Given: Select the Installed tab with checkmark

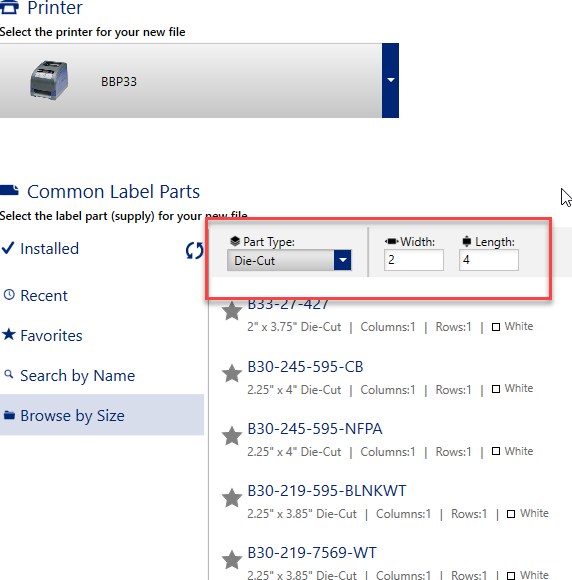Looking at the screenshot, I should click(40, 249).
